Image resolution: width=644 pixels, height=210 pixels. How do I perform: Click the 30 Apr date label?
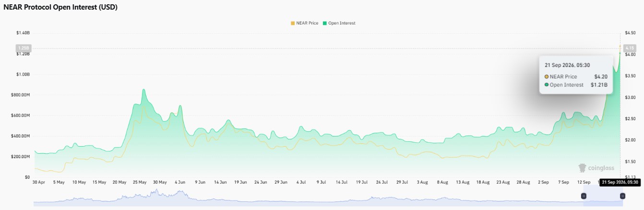pyautogui.click(x=38, y=183)
